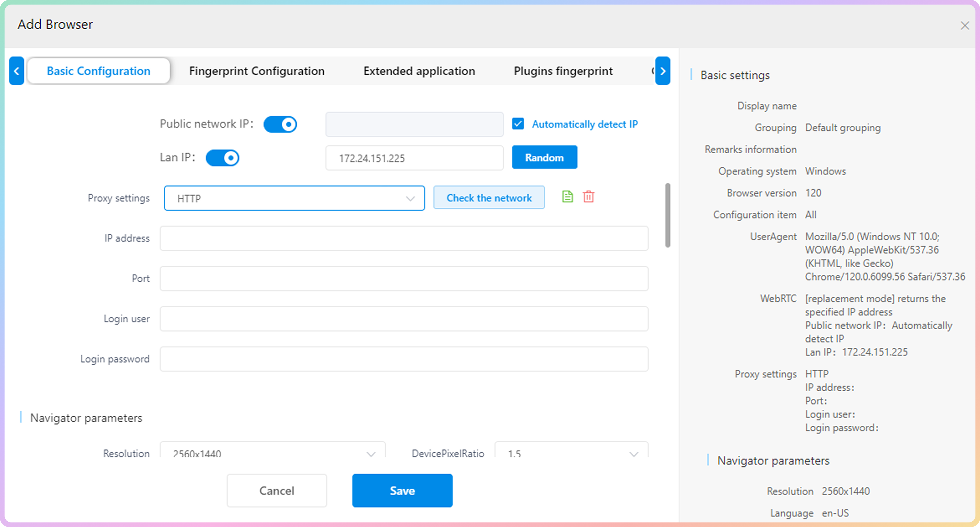Screen dimensions: 980x527
Task: Click the green proxy document icon
Action: click(567, 197)
